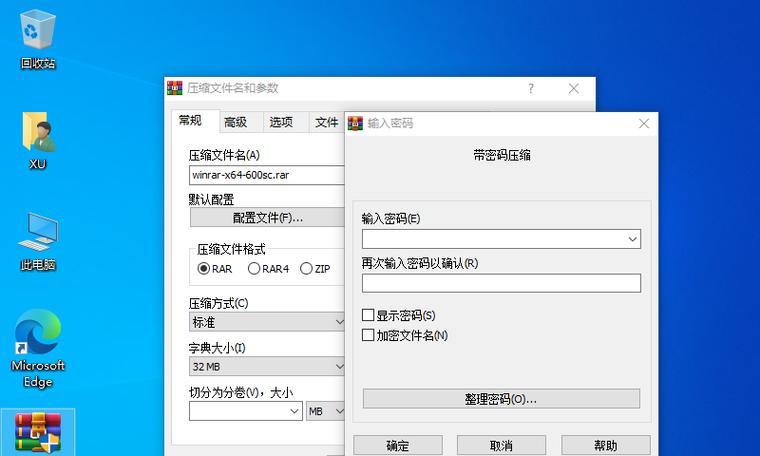The height and width of the screenshot is (456, 760).
Task: Open the This PC (此电脑) desktop icon
Action: click(38, 241)
